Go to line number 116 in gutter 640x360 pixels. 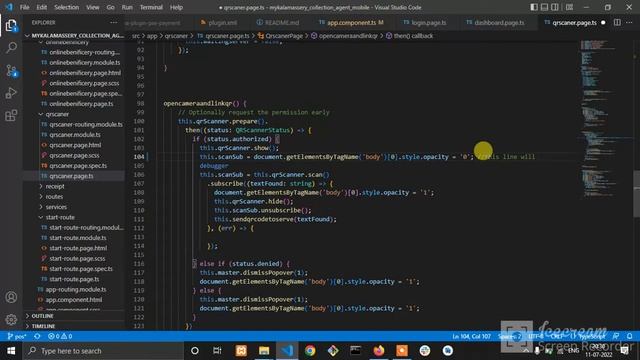[x=139, y=264]
